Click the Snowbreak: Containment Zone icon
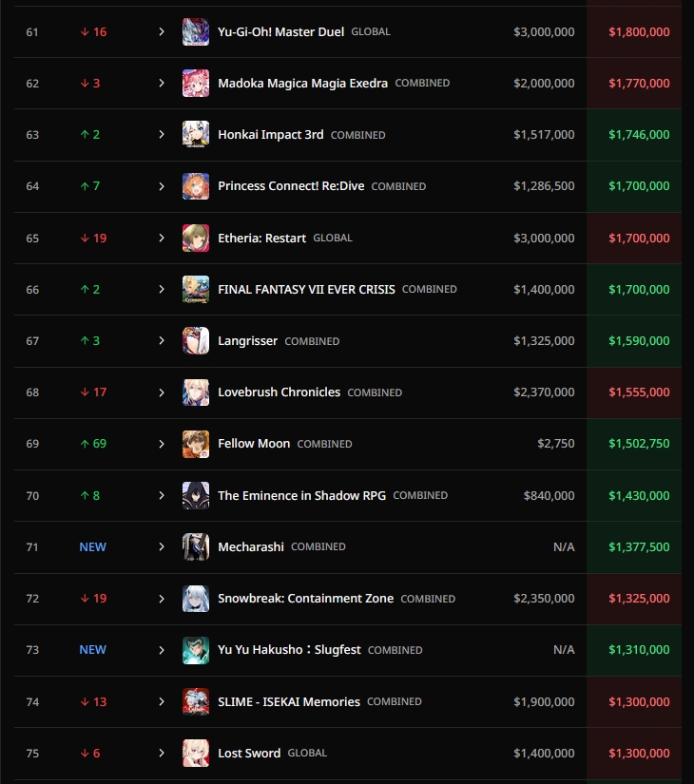 196,599
